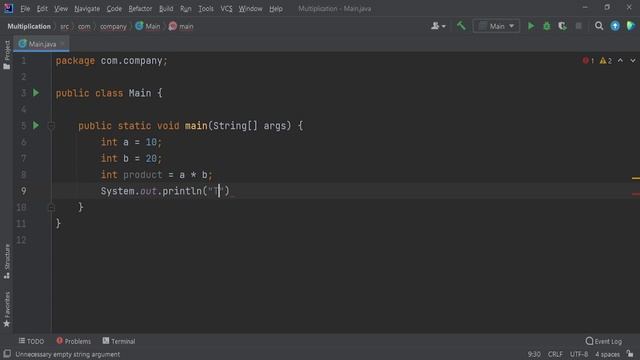Debug Main with bug icon
The width and height of the screenshot is (640, 360).
point(547,26)
